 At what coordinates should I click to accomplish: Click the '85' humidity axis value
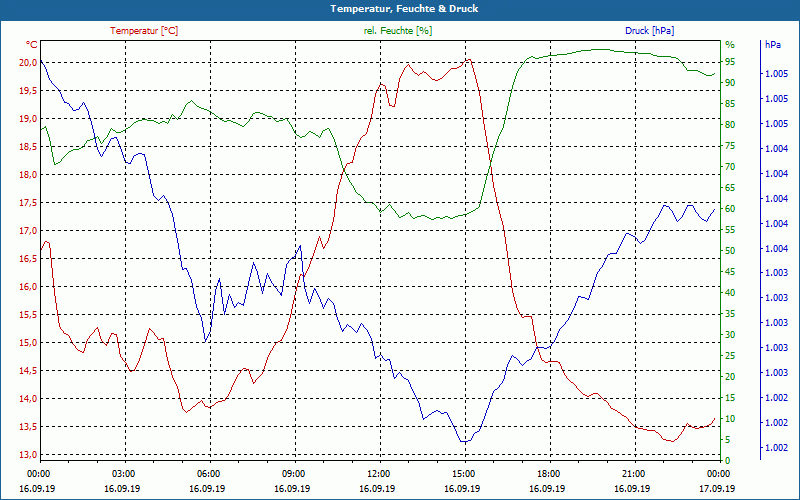pyautogui.click(x=730, y=104)
